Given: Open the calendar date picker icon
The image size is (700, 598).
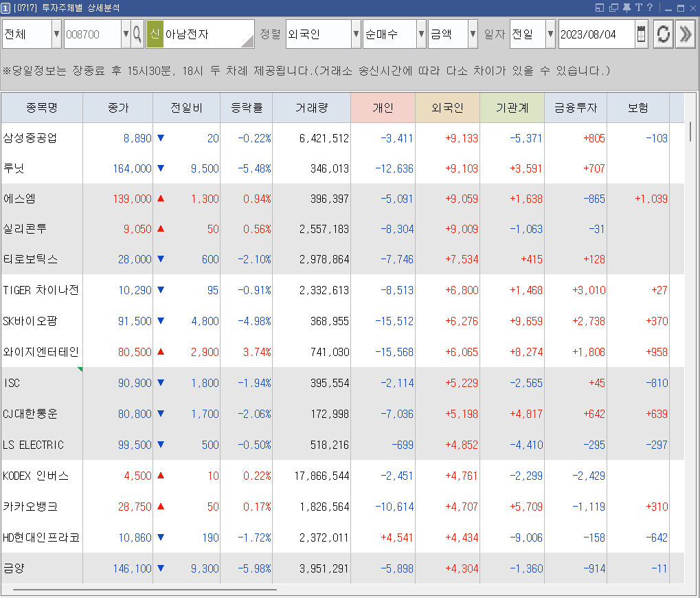Looking at the screenshot, I should (x=641, y=34).
